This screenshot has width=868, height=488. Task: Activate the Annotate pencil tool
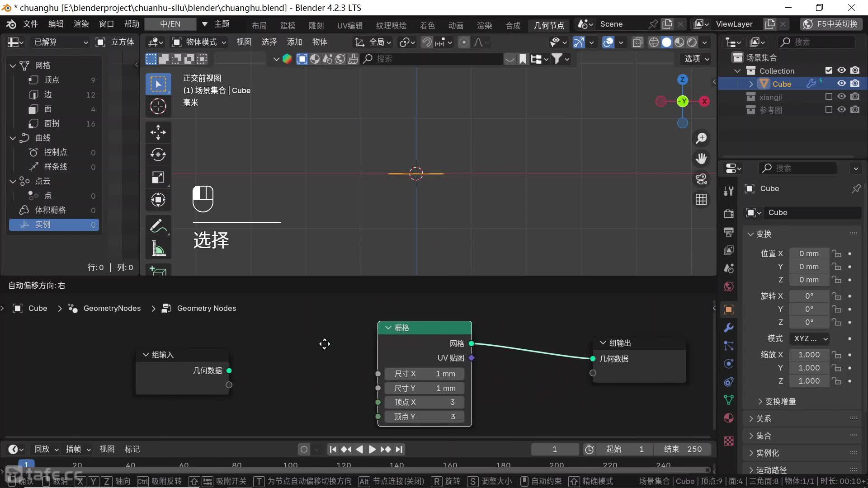[x=158, y=225]
